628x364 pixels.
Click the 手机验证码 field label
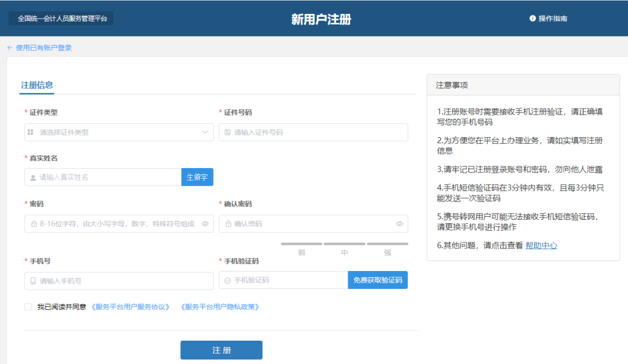pos(241,261)
